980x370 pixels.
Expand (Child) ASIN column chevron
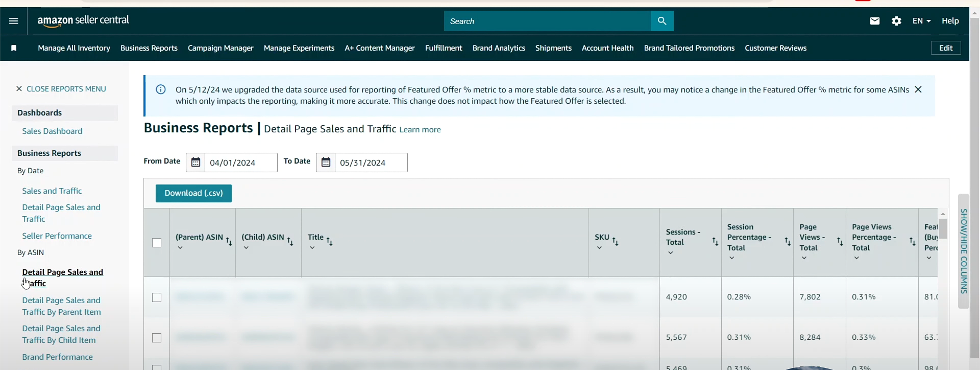[x=246, y=248]
